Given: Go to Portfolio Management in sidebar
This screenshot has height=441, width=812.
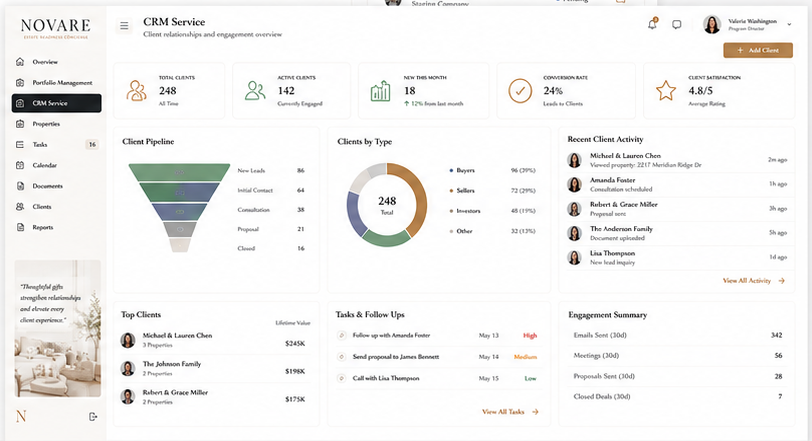Looking at the screenshot, I should [x=56, y=82].
